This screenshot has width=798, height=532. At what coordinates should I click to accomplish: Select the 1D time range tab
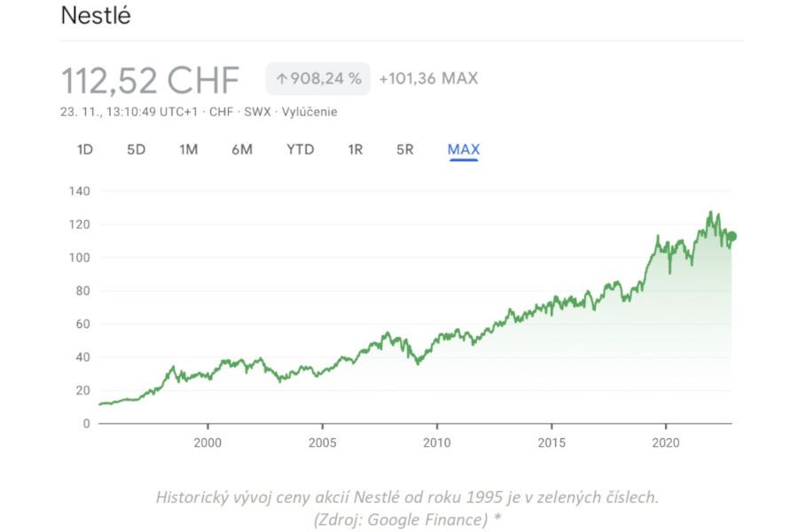(85, 150)
